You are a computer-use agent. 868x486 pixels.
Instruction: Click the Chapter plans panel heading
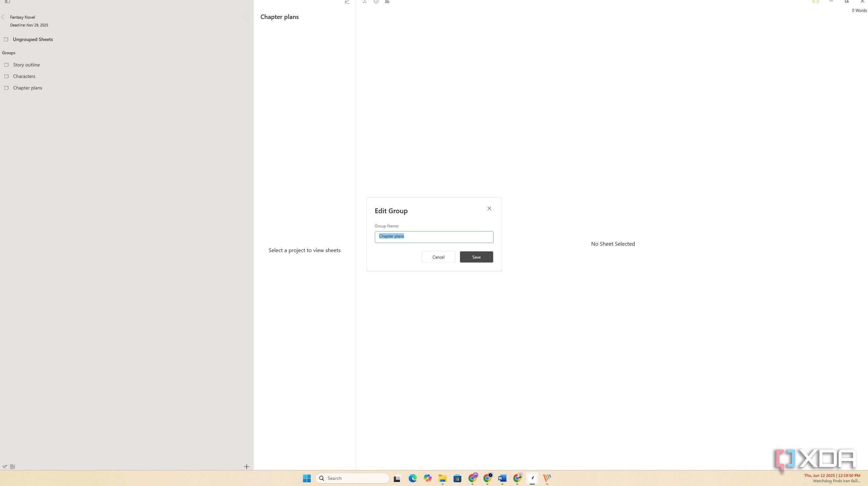pos(279,17)
